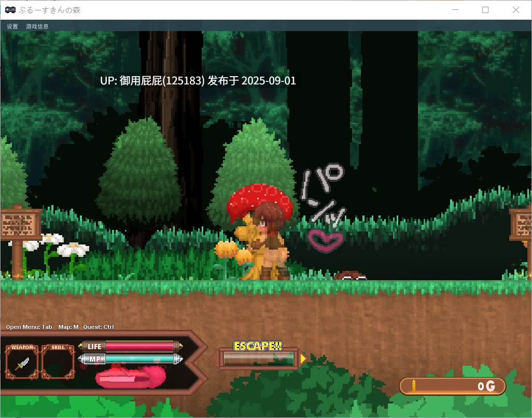Click the 'Map: M' hint text
The width and height of the screenshot is (532, 418).
68,327
